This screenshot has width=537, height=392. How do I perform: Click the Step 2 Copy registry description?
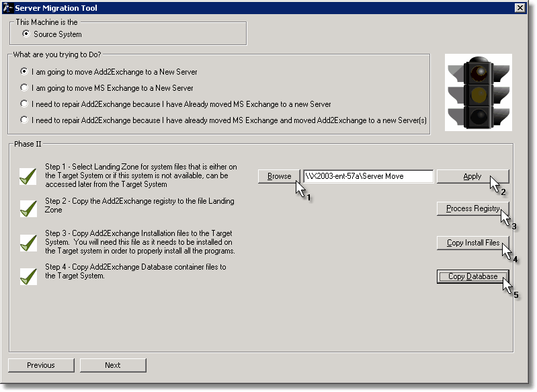(140, 205)
